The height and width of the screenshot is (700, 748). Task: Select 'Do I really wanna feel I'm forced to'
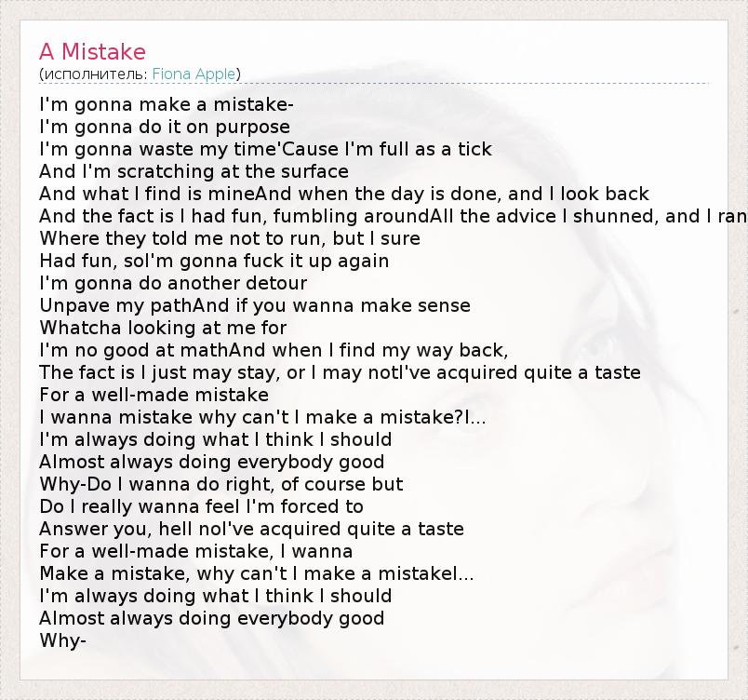[201, 506]
